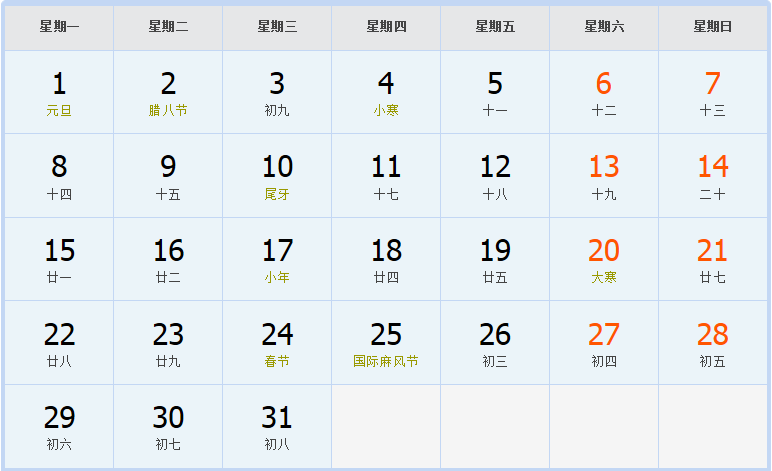Screen dimensions: 772x471
Task: Click date 15 with 廿一
Action: pyautogui.click(x=59, y=259)
